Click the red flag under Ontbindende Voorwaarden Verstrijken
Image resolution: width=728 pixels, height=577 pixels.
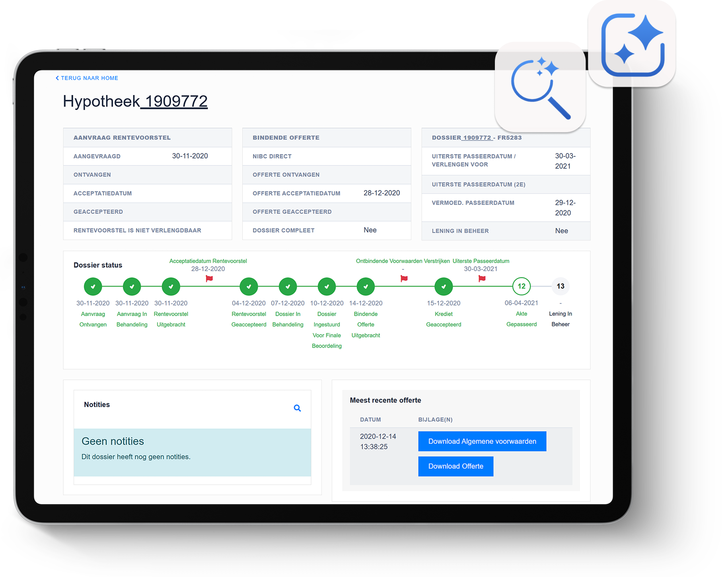pyautogui.click(x=404, y=279)
